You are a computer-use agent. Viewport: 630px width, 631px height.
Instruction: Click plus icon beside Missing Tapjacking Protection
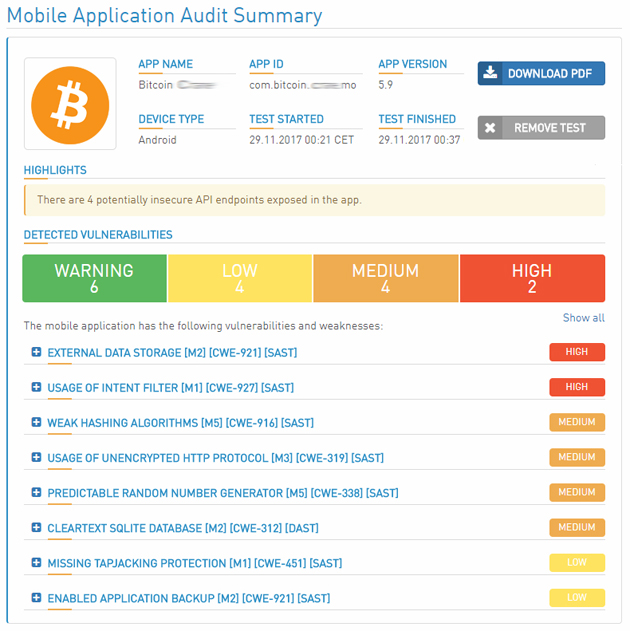(x=36, y=563)
